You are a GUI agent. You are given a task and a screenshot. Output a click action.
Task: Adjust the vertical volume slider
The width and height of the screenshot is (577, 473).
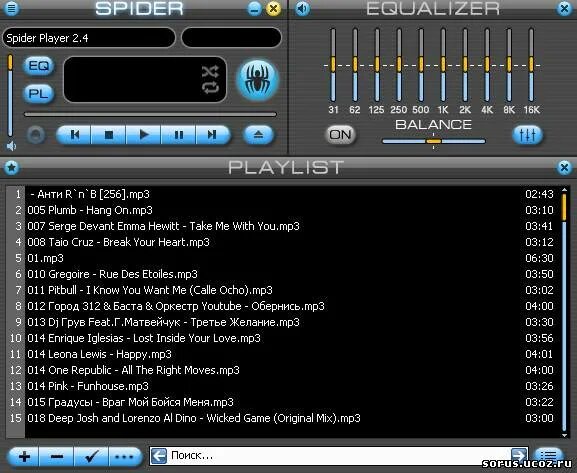click(10, 96)
